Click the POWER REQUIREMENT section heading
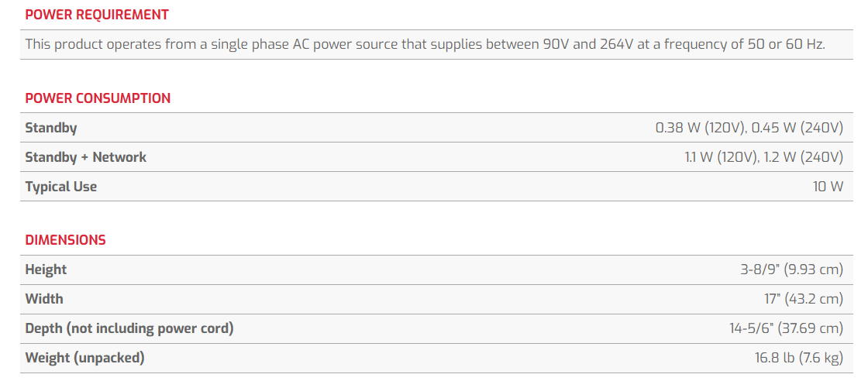This screenshot has width=868, height=388. pyautogui.click(x=97, y=15)
